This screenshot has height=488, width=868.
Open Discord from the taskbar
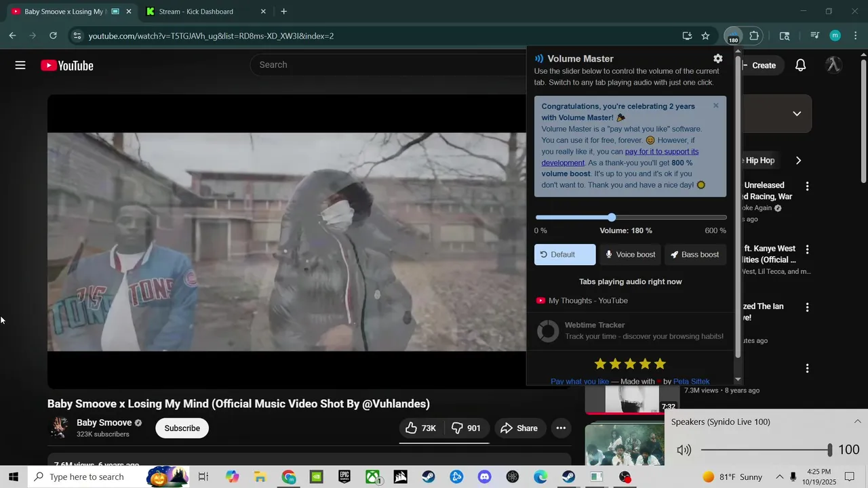click(x=484, y=476)
